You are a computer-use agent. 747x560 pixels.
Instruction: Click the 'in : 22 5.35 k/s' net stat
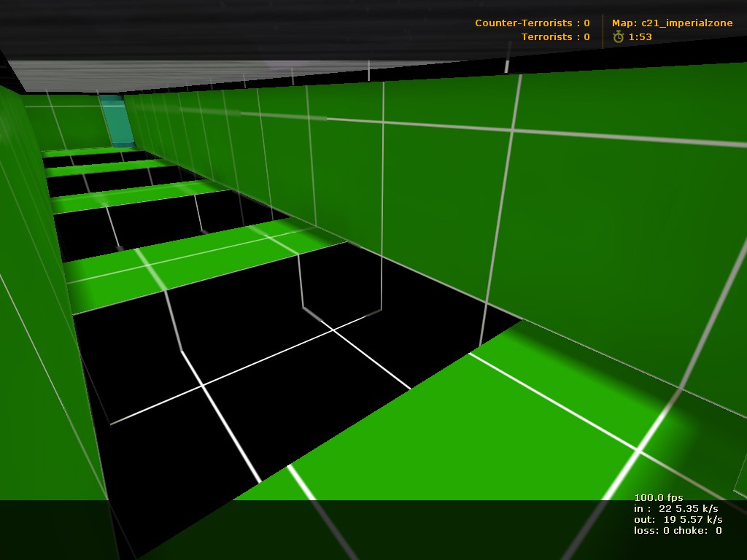pos(676,508)
